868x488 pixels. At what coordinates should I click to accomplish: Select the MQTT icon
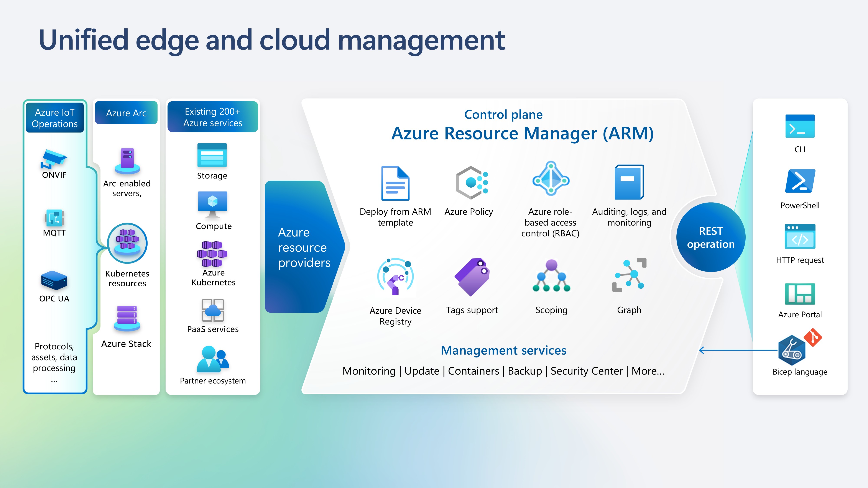54,218
